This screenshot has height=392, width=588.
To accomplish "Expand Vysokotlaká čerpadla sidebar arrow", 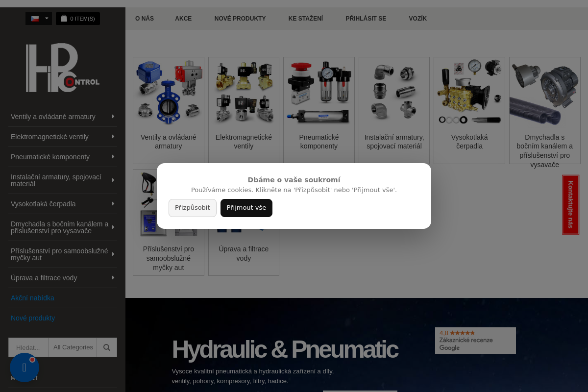I will 113,204.
